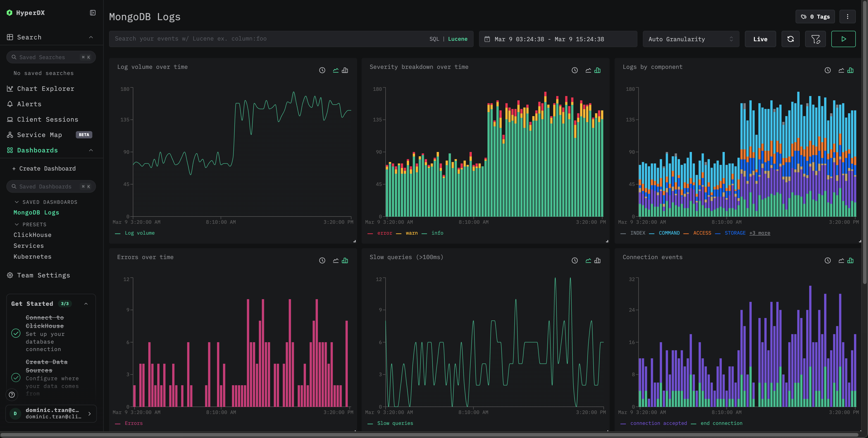This screenshot has width=868, height=438.
Task: Select Client Sessions in sidebar
Action: point(48,119)
